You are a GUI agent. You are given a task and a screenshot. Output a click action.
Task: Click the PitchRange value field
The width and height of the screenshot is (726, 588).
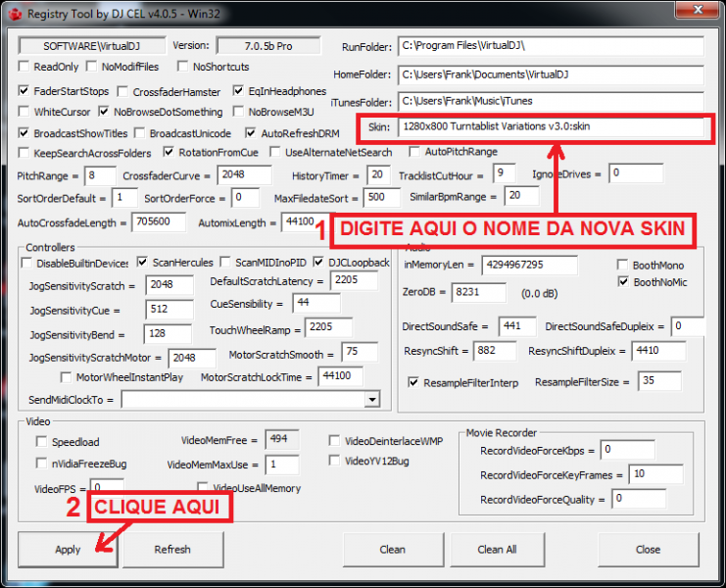pos(100,175)
